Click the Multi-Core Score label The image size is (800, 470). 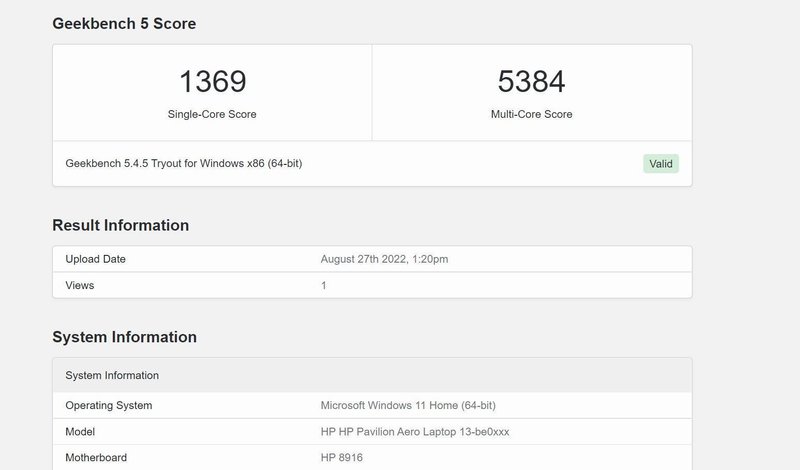point(531,114)
